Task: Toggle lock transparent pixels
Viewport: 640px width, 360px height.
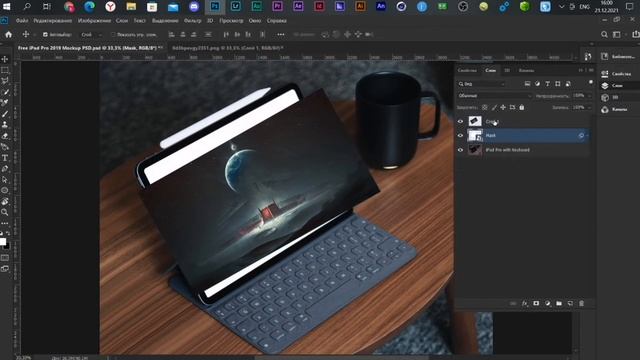Action: pos(484,107)
